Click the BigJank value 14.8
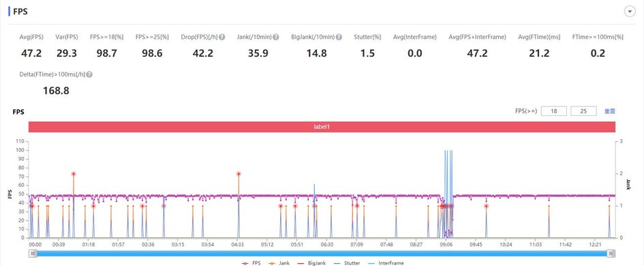Image resolution: width=644 pixels, height=266 pixels. [317, 53]
